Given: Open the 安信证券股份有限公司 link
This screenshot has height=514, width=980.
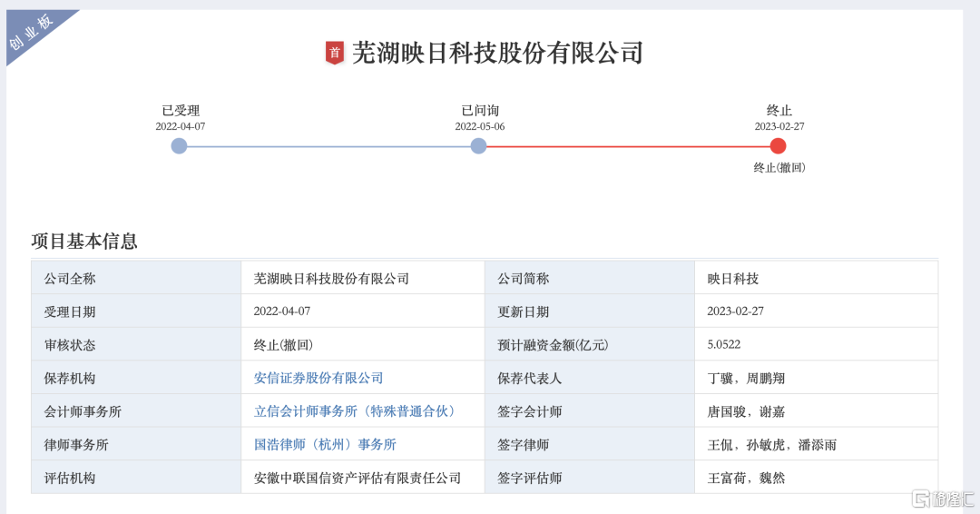Looking at the screenshot, I should point(318,379).
